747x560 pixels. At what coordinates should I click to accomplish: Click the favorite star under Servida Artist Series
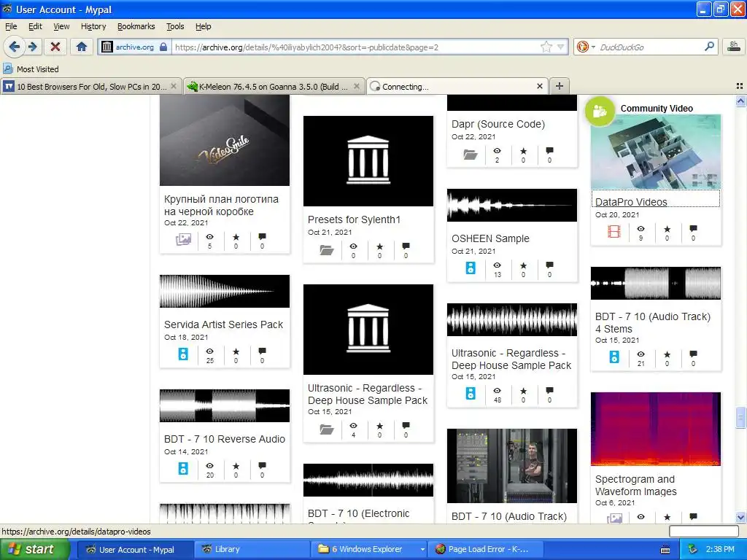tap(236, 351)
